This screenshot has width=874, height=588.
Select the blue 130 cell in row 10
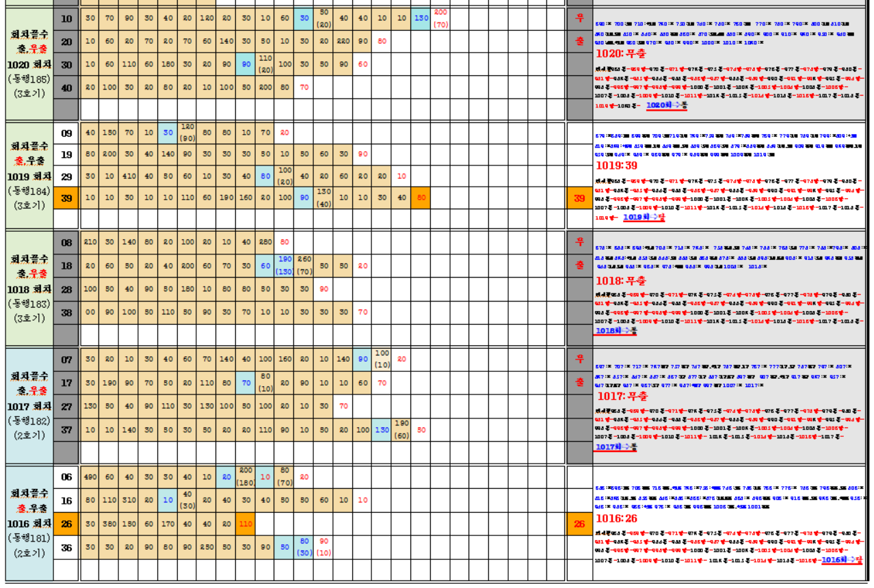[421, 18]
